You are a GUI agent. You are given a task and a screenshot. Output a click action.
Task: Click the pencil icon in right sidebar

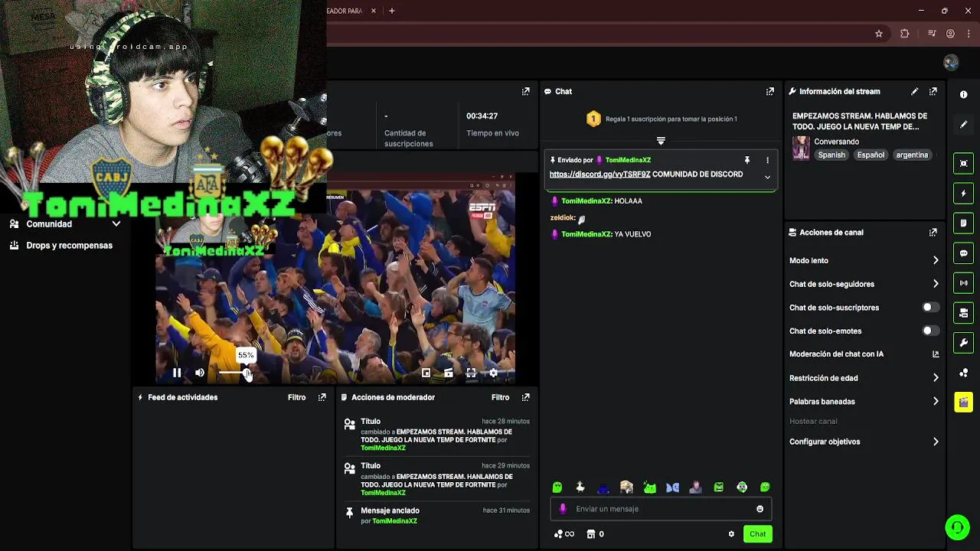click(x=963, y=124)
